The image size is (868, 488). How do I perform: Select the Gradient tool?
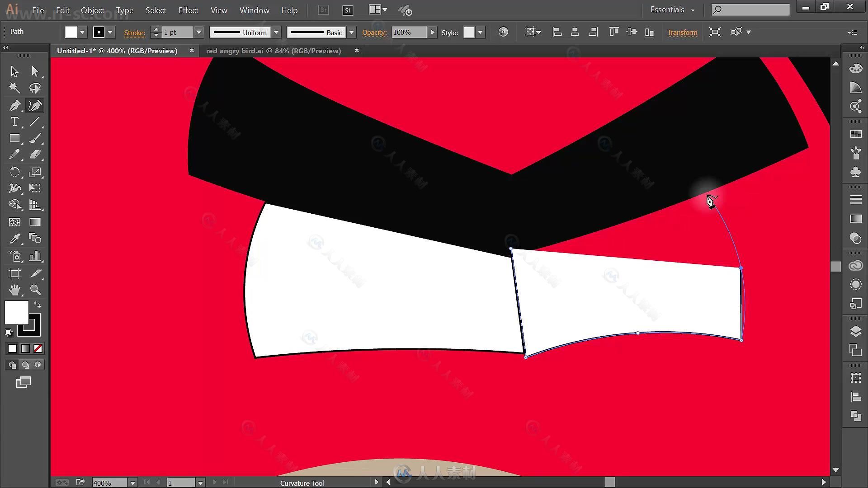pos(35,222)
